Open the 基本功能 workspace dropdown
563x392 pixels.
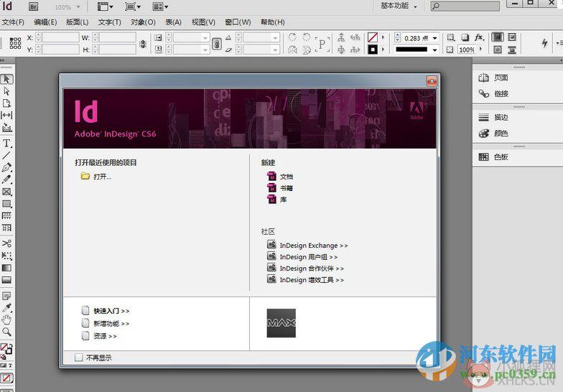(399, 6)
